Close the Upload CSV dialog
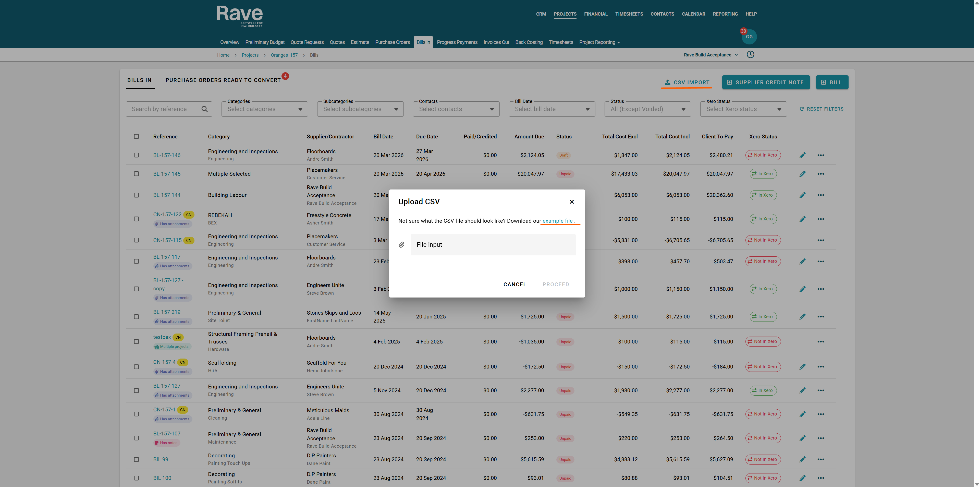The width and height of the screenshot is (980, 487). pos(571,202)
